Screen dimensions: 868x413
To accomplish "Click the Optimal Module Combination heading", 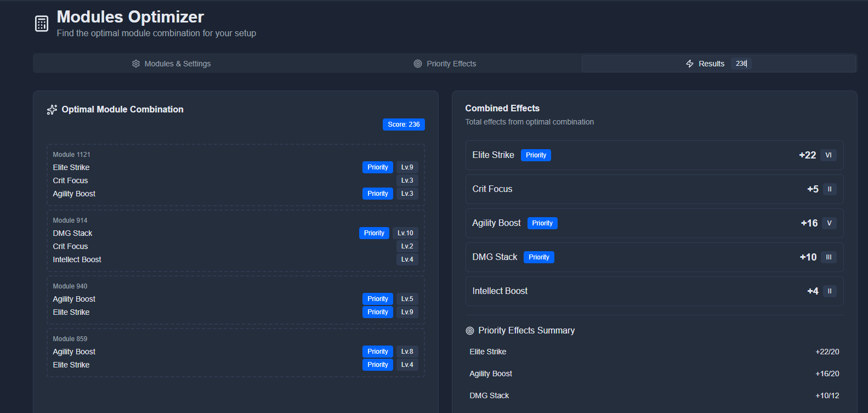I will click(122, 110).
